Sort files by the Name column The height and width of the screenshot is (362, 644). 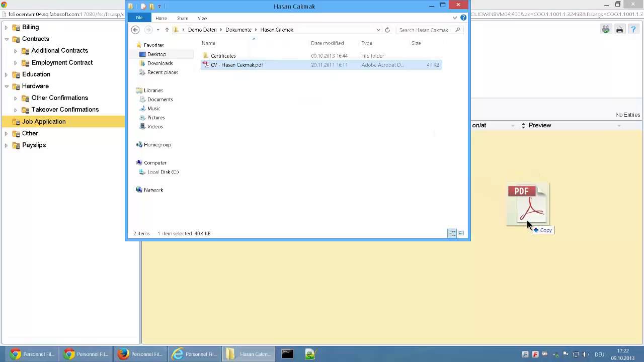click(208, 43)
